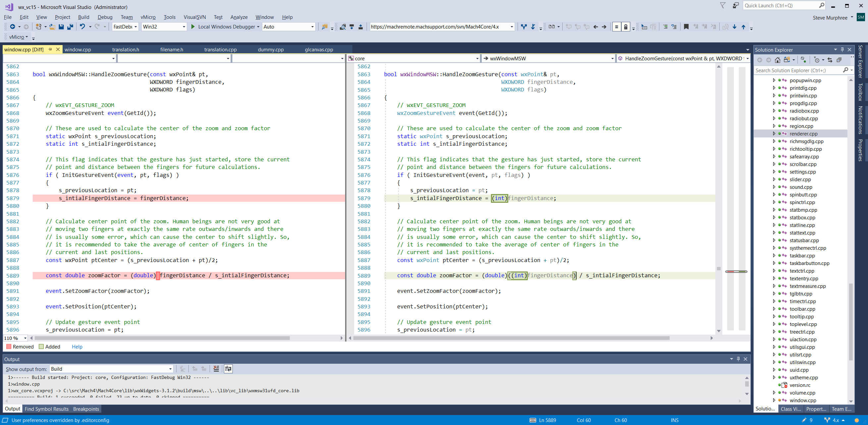This screenshot has height=425, width=868.
Task: Switch to the translation.cpp tab
Action: coord(220,50)
